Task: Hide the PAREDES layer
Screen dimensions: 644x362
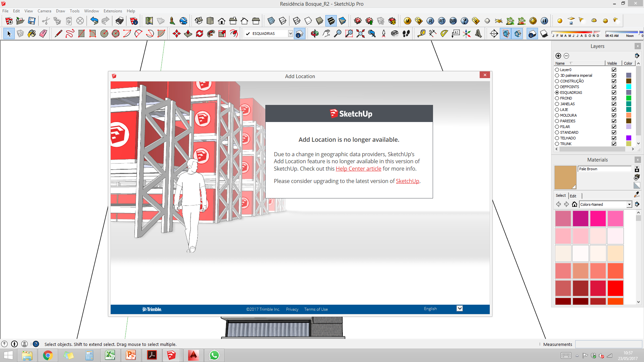Action: click(614, 121)
